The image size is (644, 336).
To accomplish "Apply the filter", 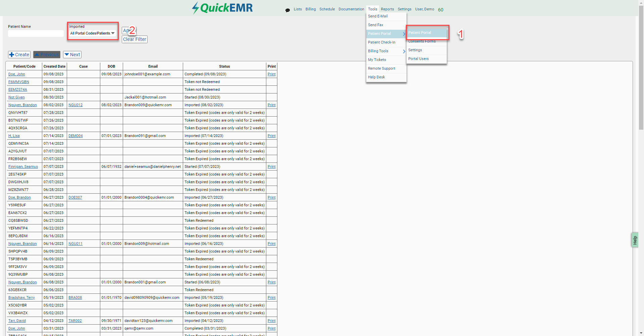I will (129, 30).
